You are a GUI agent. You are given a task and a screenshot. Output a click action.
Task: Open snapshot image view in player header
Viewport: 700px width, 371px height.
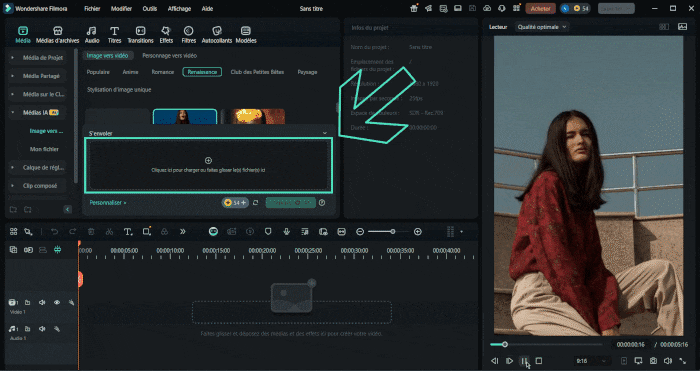pyautogui.click(x=682, y=27)
